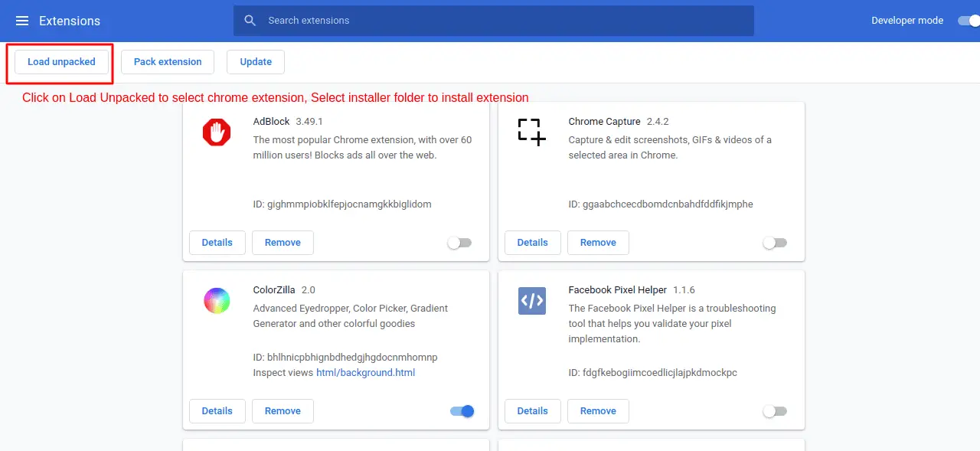Image resolution: width=980 pixels, height=451 pixels.
Task: Click the Facebook Pixel Helper description text
Action: [672, 324]
